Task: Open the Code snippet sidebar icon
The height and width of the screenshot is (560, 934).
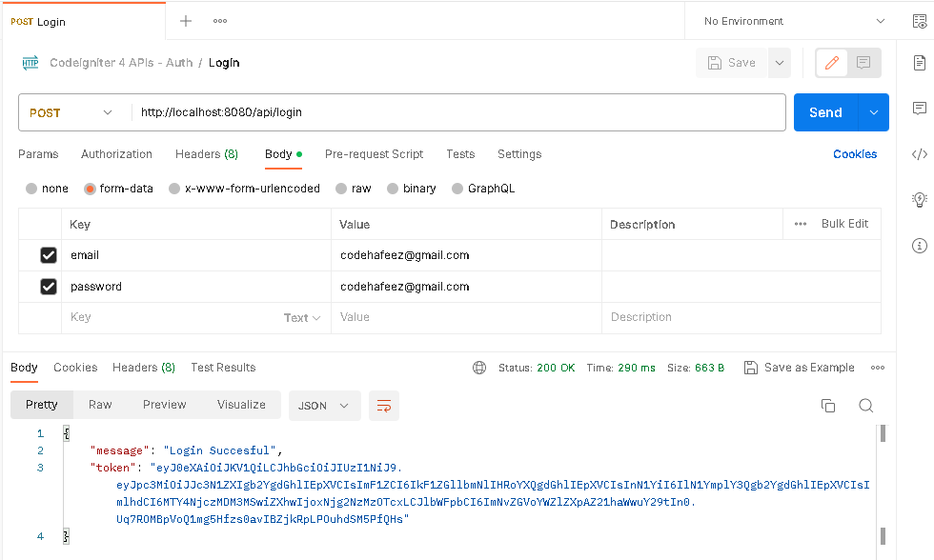Action: tap(920, 154)
